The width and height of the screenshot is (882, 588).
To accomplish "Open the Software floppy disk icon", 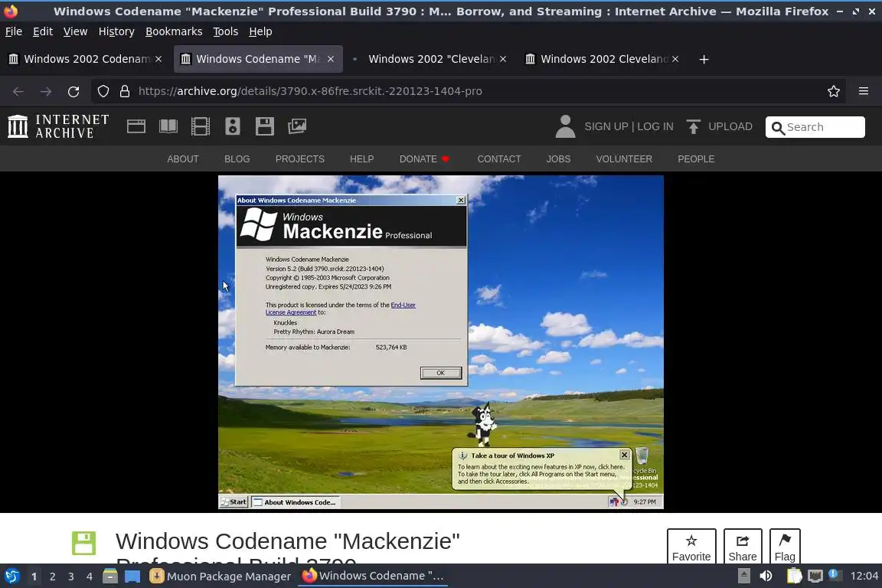I will click(x=264, y=126).
